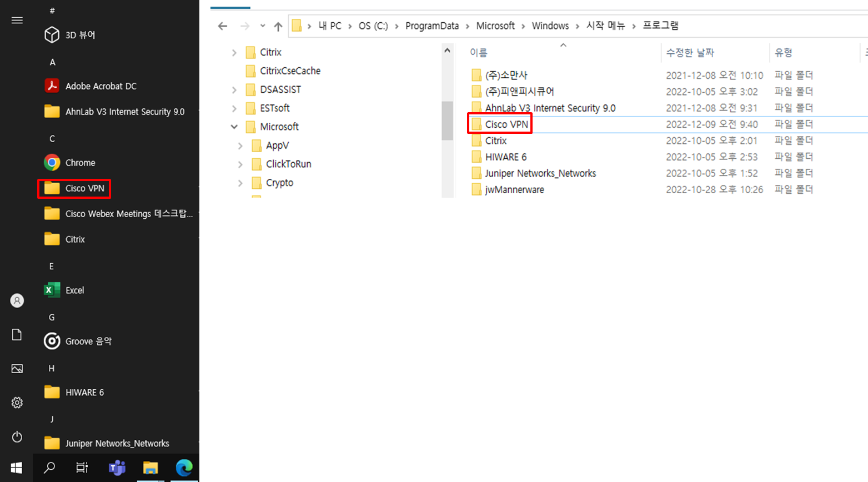This screenshot has width=868, height=482.
Task: Click Microsoft in address breadcrumb path
Action: [495, 26]
